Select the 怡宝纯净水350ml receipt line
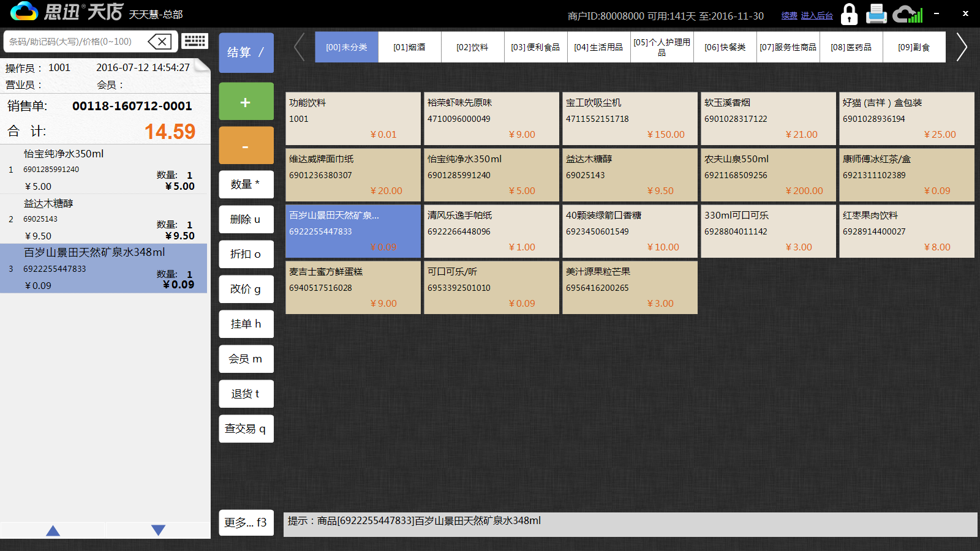This screenshot has width=980, height=551. coord(104,170)
